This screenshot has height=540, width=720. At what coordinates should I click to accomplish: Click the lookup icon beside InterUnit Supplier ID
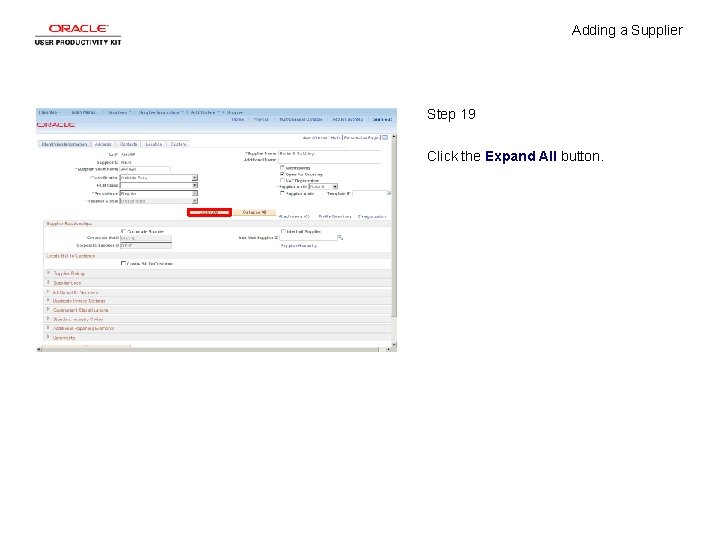(x=340, y=237)
